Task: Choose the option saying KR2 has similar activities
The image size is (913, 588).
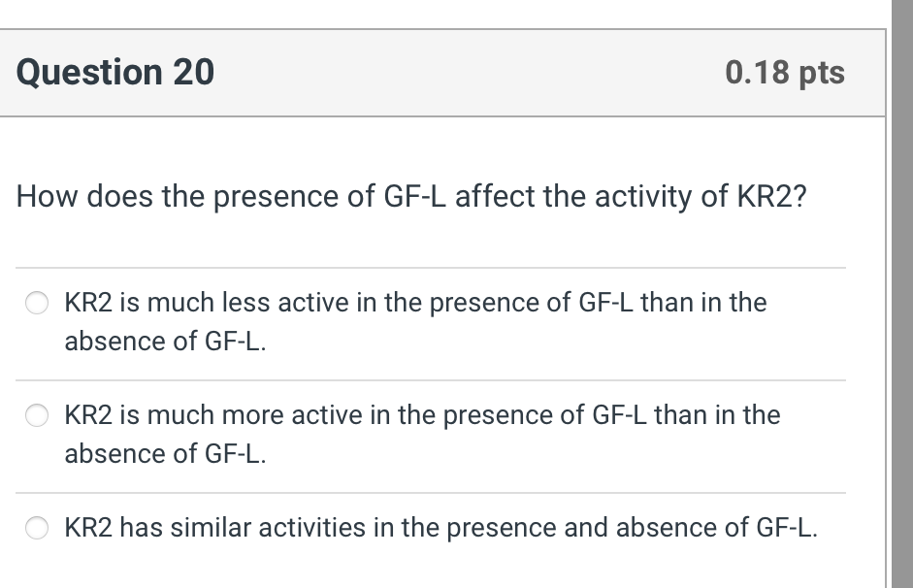Action: pyautogui.click(x=437, y=528)
